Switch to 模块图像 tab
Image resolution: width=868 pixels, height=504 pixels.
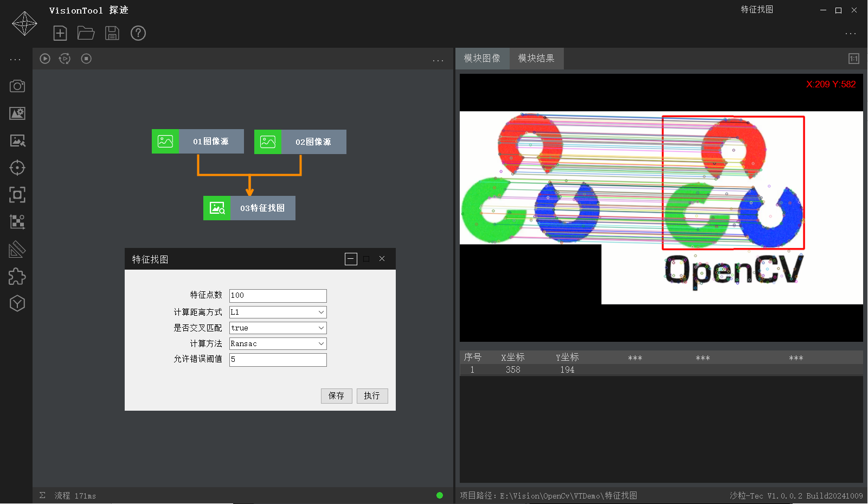(482, 59)
